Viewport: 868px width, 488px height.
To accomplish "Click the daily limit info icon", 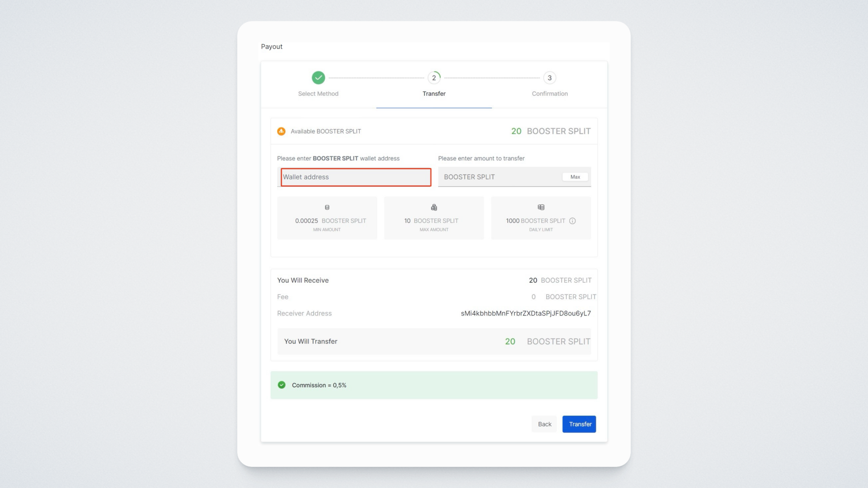I will coord(572,221).
